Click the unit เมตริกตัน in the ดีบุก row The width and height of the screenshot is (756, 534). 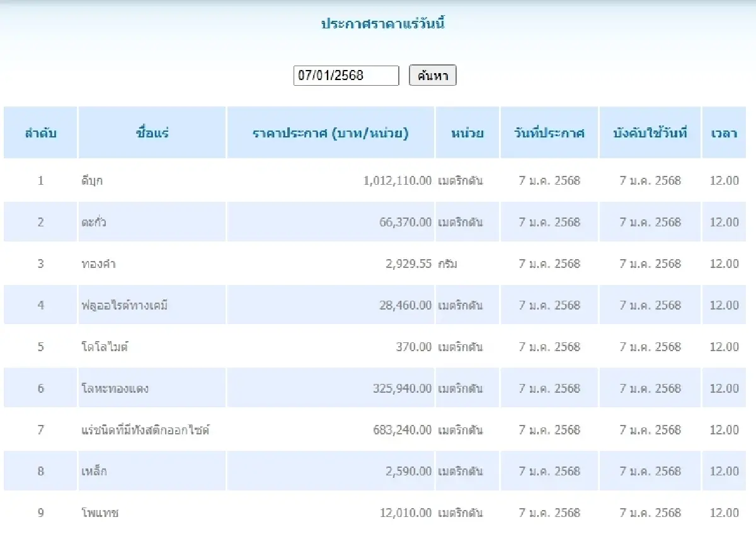[x=461, y=181]
